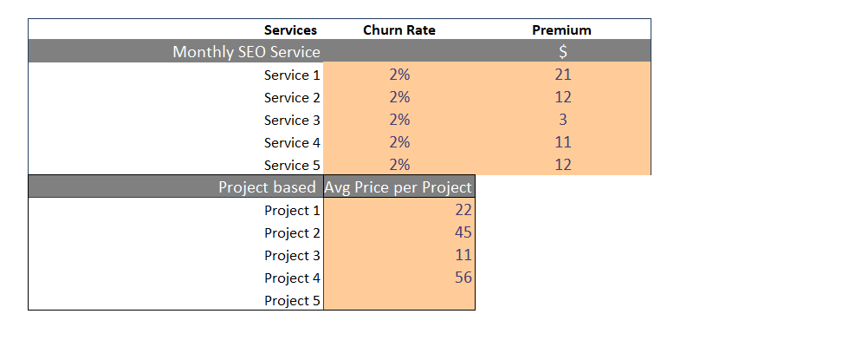Image resolution: width=868 pixels, height=340 pixels.
Task: Select the Project based header cell
Action: tap(176, 187)
